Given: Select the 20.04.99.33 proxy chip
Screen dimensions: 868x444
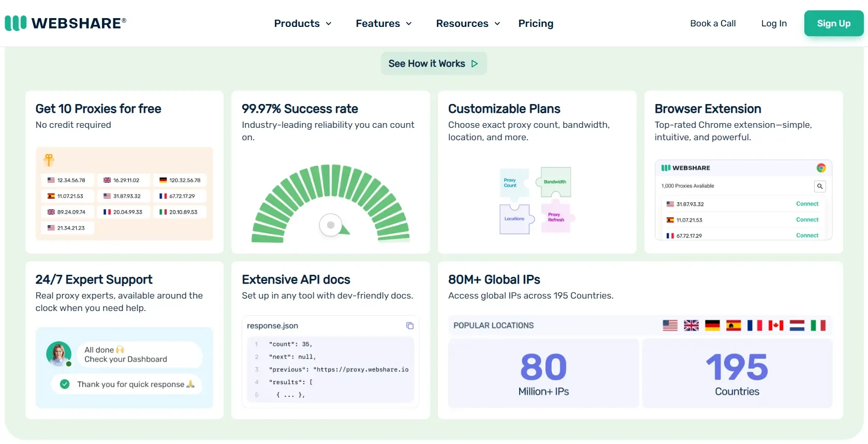Looking at the screenshot, I should click(x=123, y=212).
